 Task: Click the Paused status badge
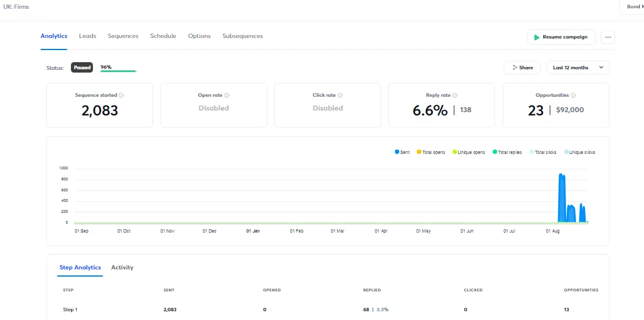click(82, 68)
